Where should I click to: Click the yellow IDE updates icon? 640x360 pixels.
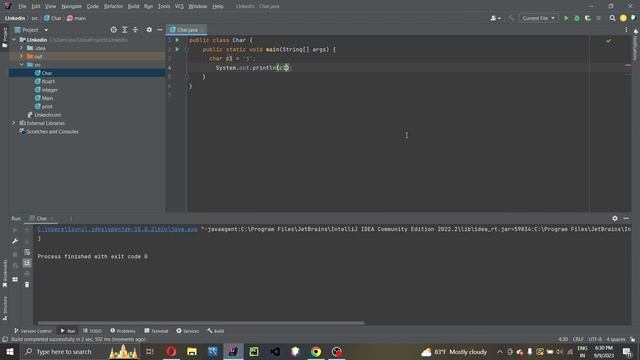[623, 18]
